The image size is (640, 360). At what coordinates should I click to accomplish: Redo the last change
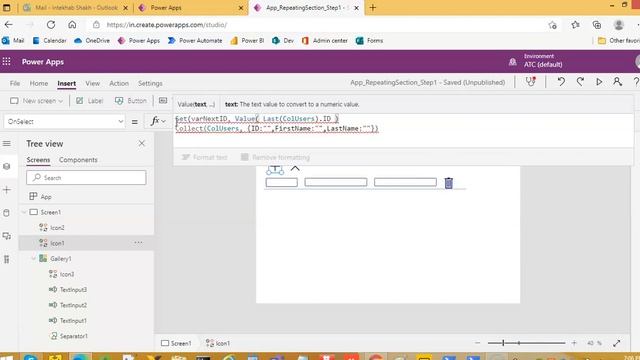pos(580,82)
